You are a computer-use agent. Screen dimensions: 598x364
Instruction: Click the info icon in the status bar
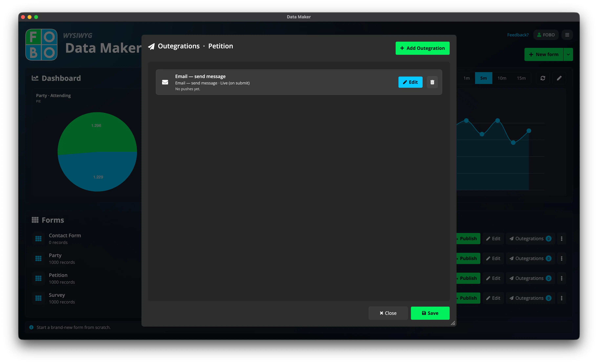click(x=31, y=327)
